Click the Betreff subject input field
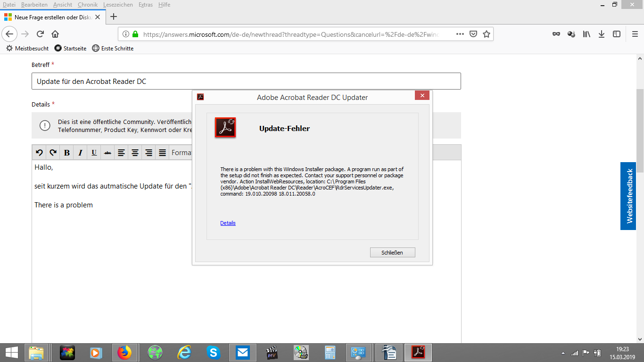The height and width of the screenshot is (362, 644). [x=246, y=81]
